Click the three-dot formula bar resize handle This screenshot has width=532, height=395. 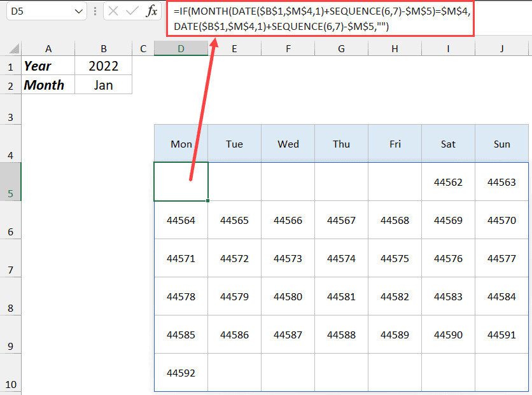[95, 11]
